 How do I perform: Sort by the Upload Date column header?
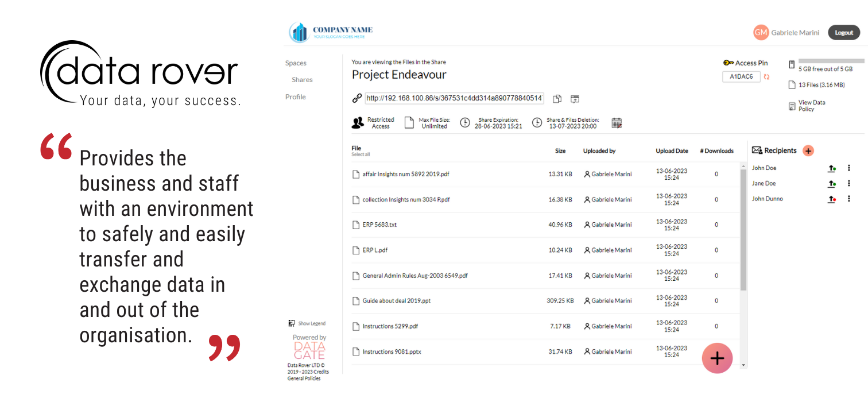click(x=672, y=151)
